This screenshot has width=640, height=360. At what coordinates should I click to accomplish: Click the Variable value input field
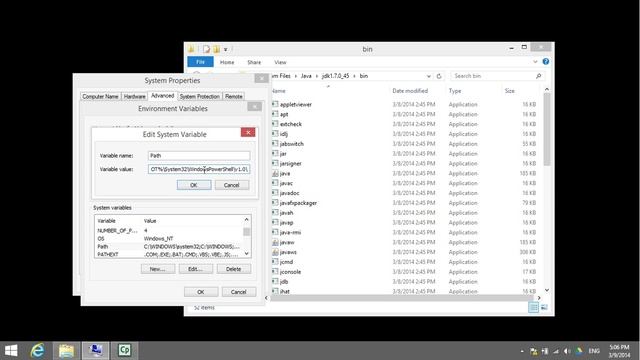point(199,169)
